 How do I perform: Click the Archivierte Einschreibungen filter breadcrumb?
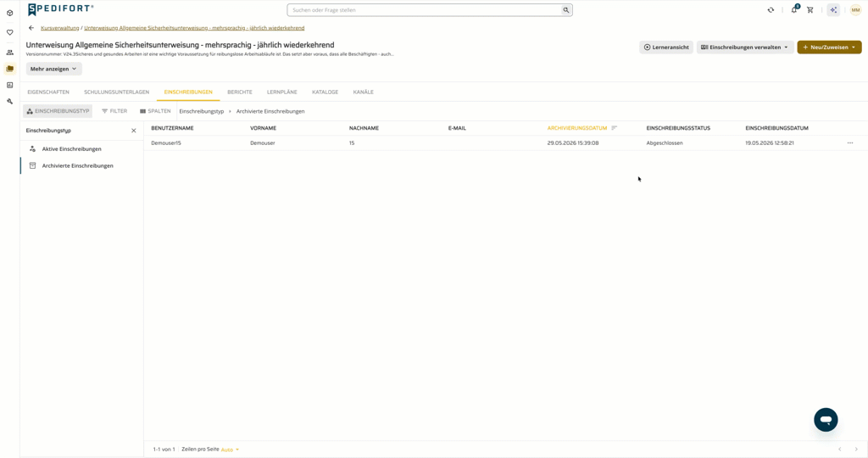click(x=270, y=111)
